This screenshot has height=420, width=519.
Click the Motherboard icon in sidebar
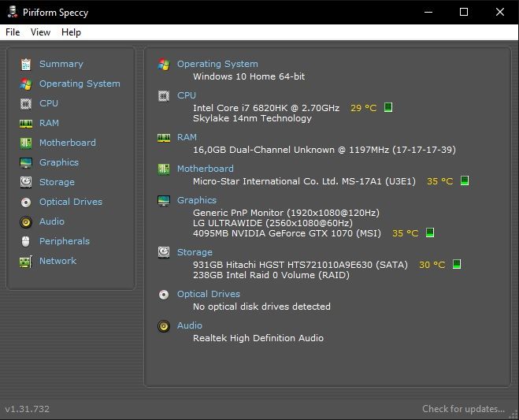tap(26, 143)
